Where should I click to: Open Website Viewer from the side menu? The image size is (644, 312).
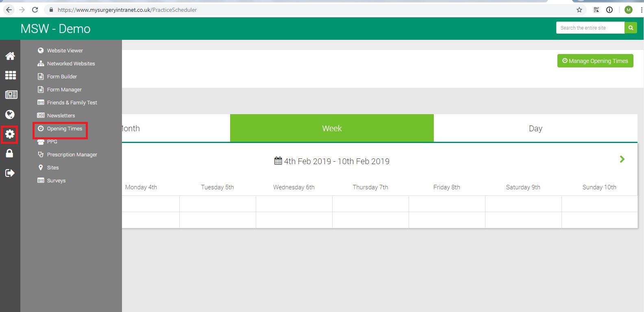click(65, 51)
